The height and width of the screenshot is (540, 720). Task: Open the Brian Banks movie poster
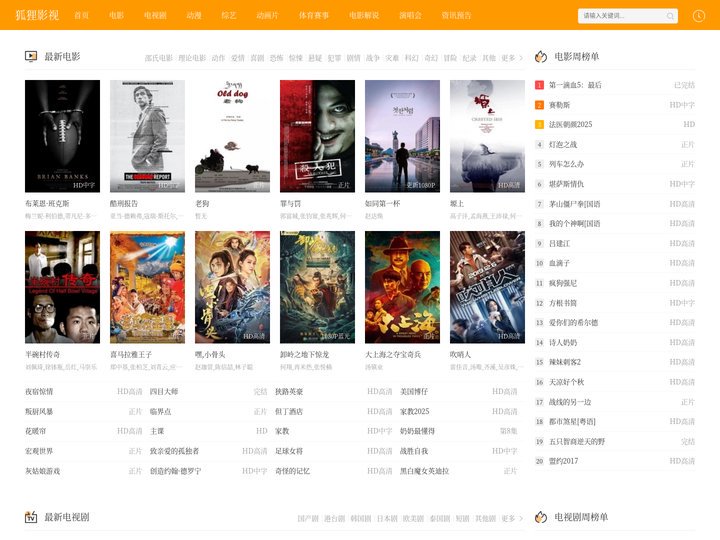[62, 136]
